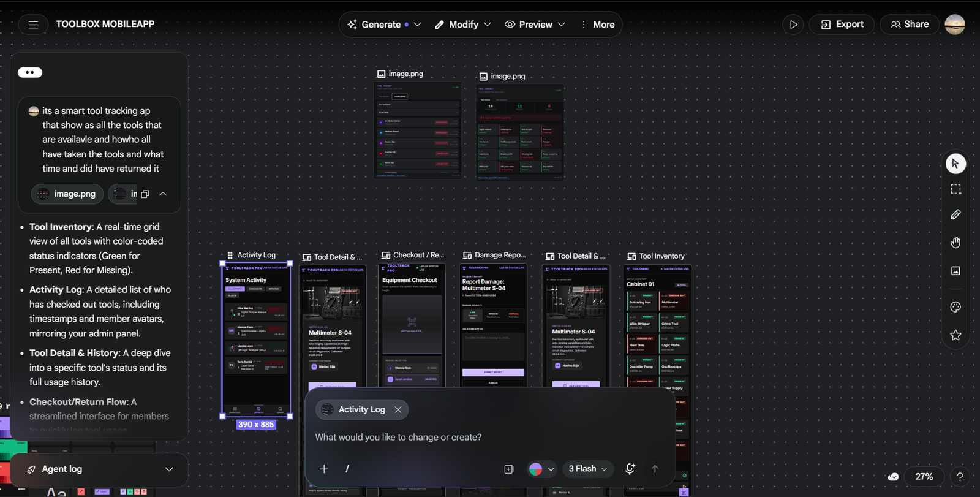Viewport: 980px width, 497px height.
Task: Select the Activity Log screen frame
Action: click(256, 340)
